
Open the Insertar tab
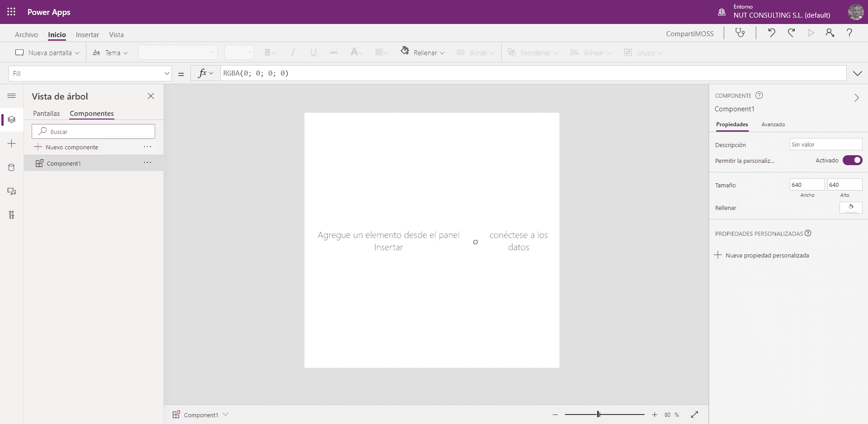(x=87, y=35)
